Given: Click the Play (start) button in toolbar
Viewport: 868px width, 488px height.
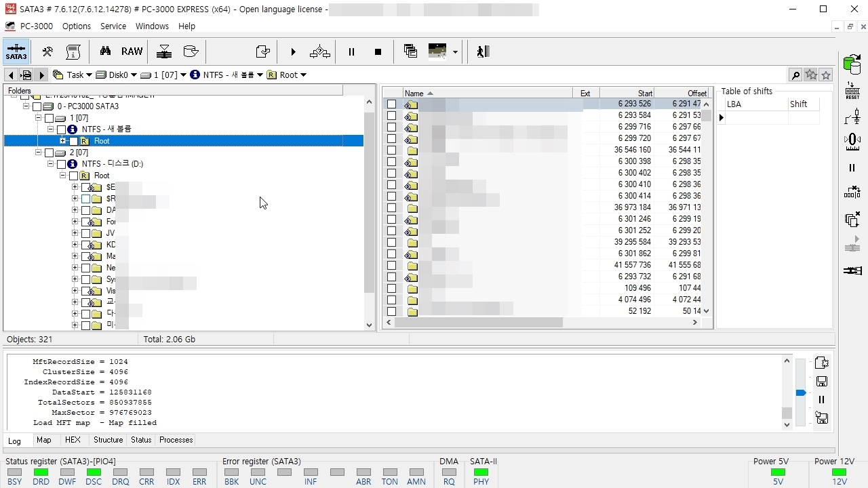Looking at the screenshot, I should (x=293, y=52).
